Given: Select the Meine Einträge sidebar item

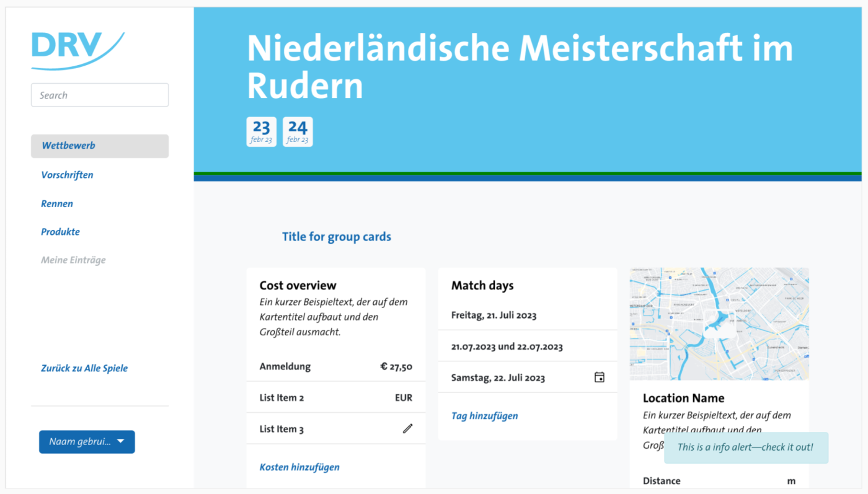Looking at the screenshot, I should pyautogui.click(x=73, y=260).
